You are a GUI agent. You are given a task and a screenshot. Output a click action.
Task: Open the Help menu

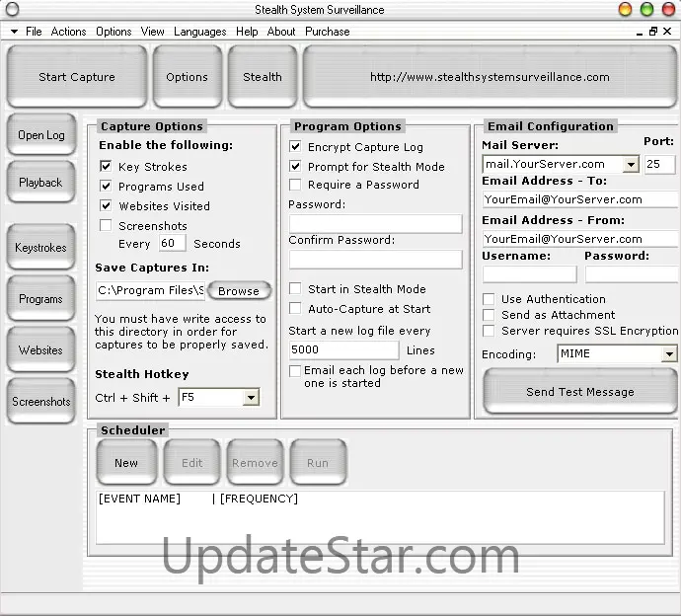(x=247, y=32)
